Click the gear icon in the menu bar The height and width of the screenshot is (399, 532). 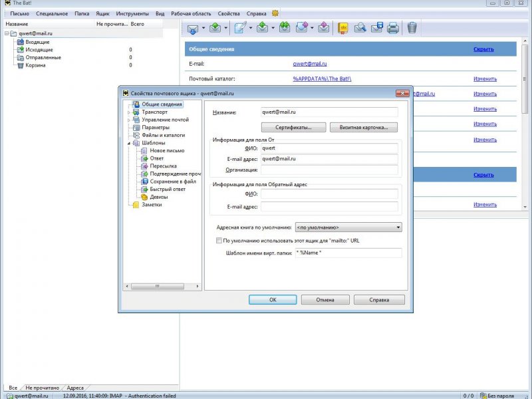(275, 13)
